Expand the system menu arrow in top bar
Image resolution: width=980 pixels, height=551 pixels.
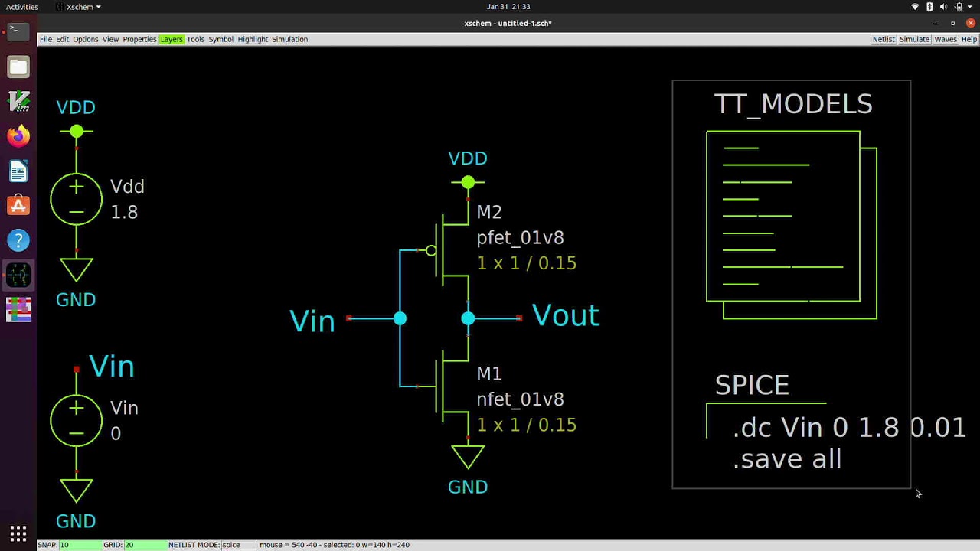[x=971, y=7]
